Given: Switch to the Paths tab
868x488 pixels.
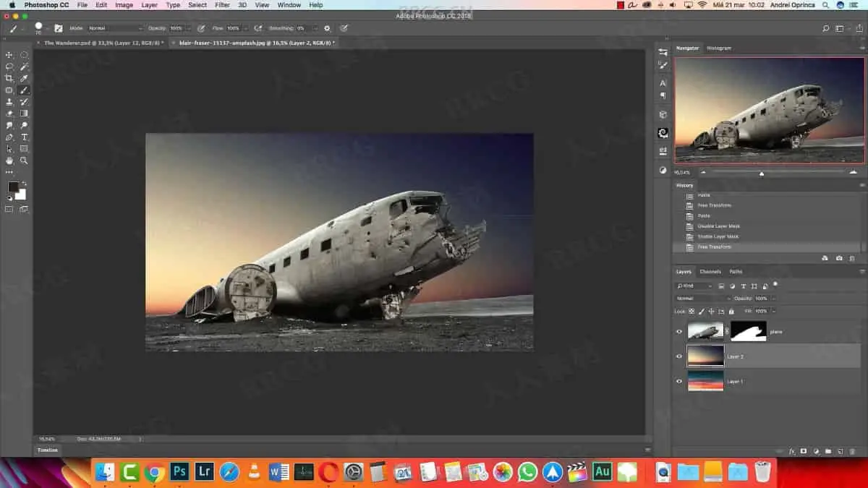Looking at the screenshot, I should pos(736,272).
